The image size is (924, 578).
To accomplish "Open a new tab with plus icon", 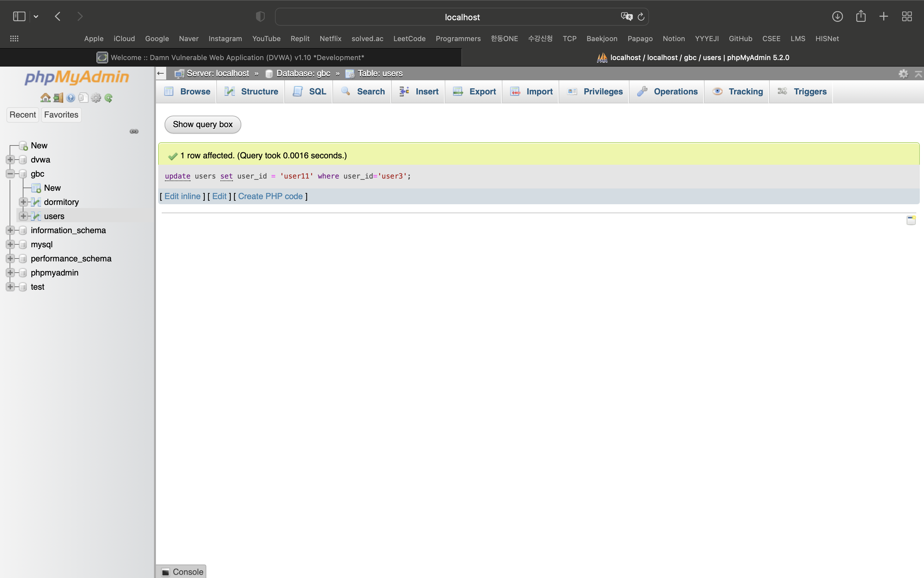I will click(884, 16).
